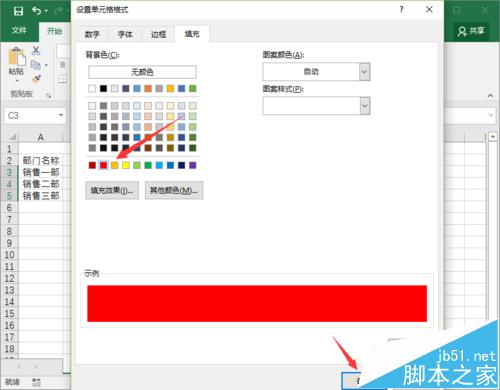
Task: Click the status bar macro record icon
Action: point(36,382)
